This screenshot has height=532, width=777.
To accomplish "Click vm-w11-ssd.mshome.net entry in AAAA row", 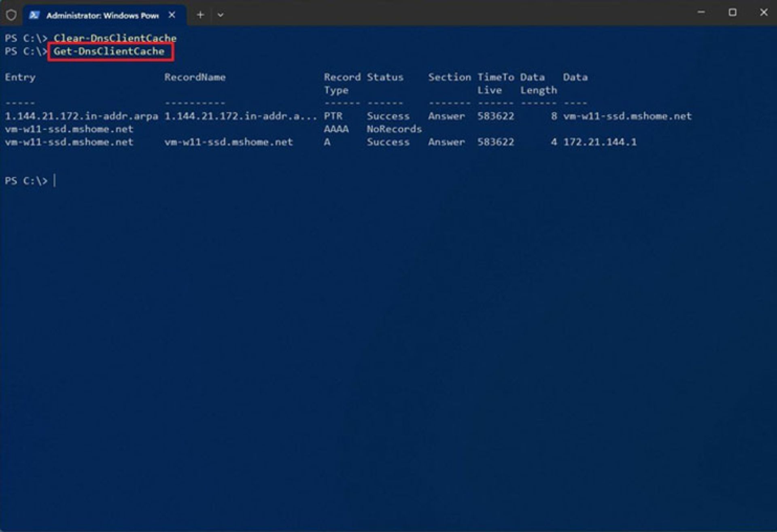I will pyautogui.click(x=69, y=129).
